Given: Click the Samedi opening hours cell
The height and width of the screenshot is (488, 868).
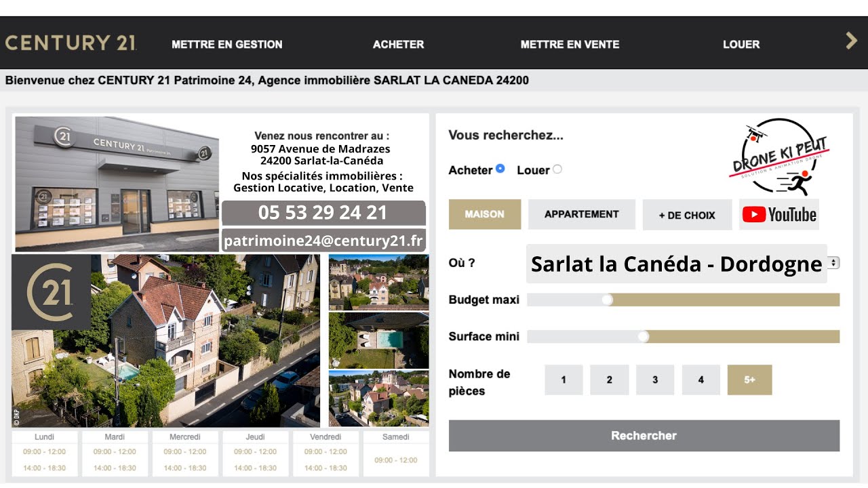Looking at the screenshot, I should pos(396,453).
